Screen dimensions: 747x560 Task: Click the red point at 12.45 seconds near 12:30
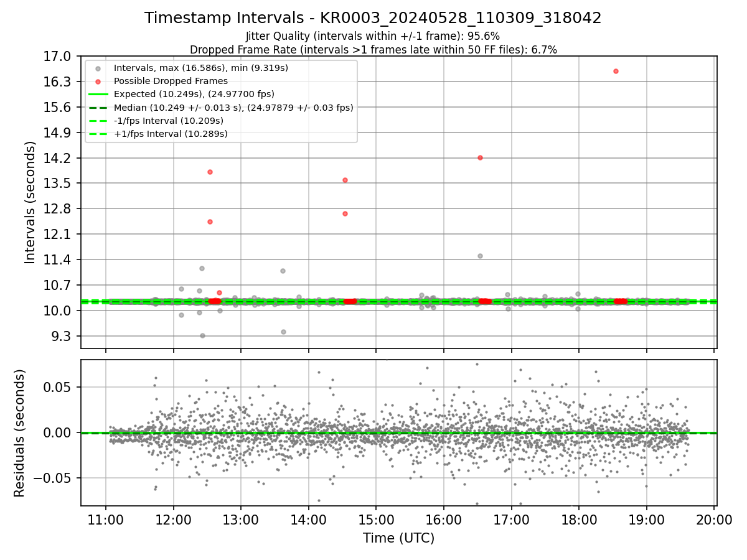(x=210, y=222)
